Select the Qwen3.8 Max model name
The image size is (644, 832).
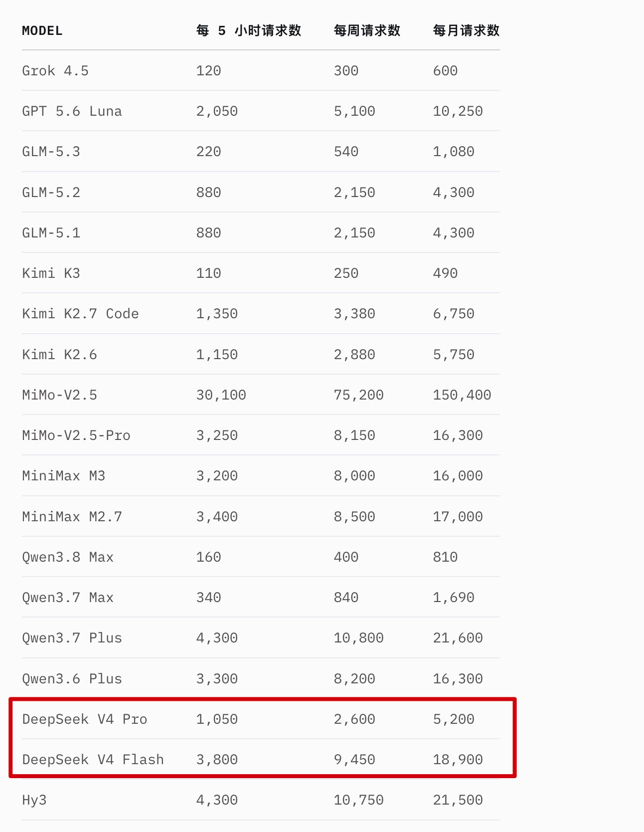(68, 557)
